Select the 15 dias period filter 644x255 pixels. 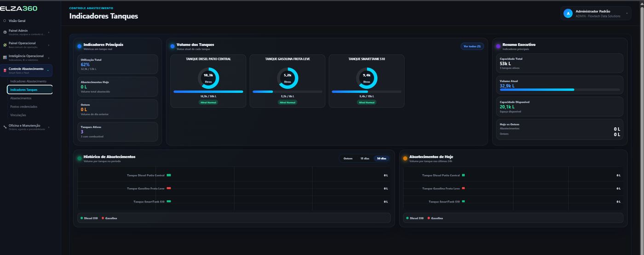click(x=364, y=159)
